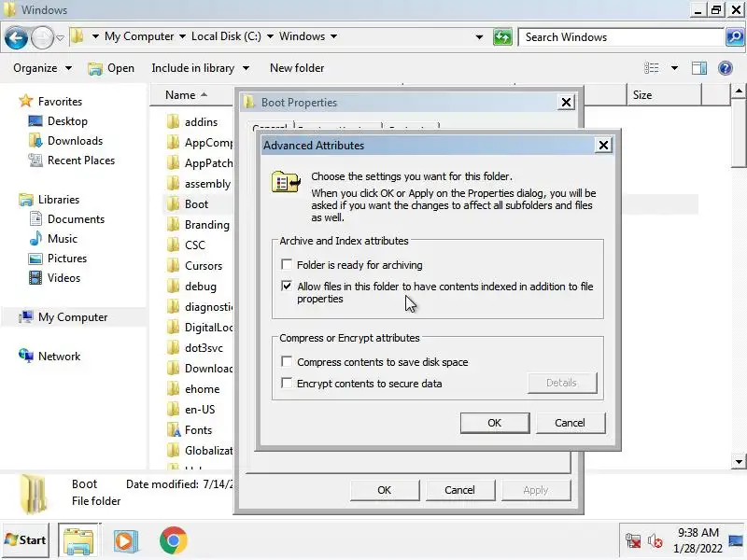The width and height of the screenshot is (747, 560).
Task: Open Downloads under Favorites
Action: [75, 141]
